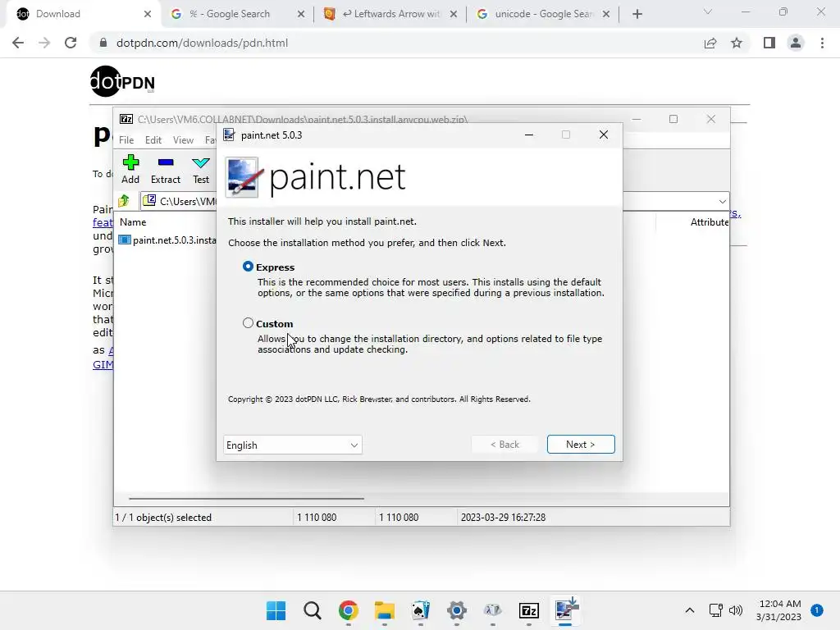
Task: Open Settings gear from the taskbar
Action: coord(456,610)
